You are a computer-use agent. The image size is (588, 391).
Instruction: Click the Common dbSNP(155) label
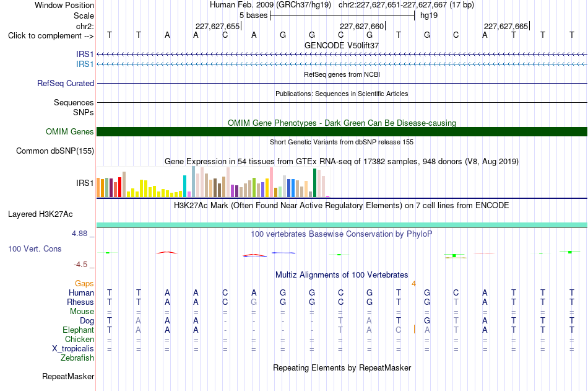click(x=55, y=151)
